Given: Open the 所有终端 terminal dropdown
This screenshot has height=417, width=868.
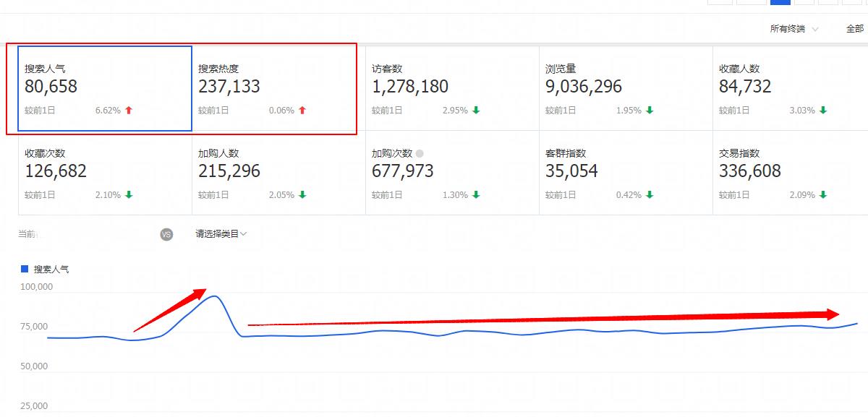Looking at the screenshot, I should point(793,29).
